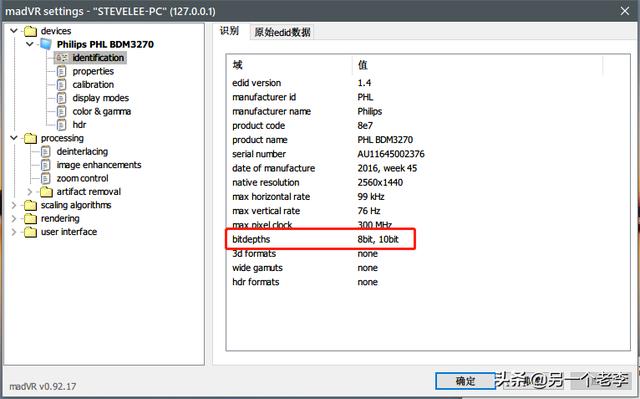The width and height of the screenshot is (640, 399).
Task: Click the user interface folder icon
Action: 30,232
